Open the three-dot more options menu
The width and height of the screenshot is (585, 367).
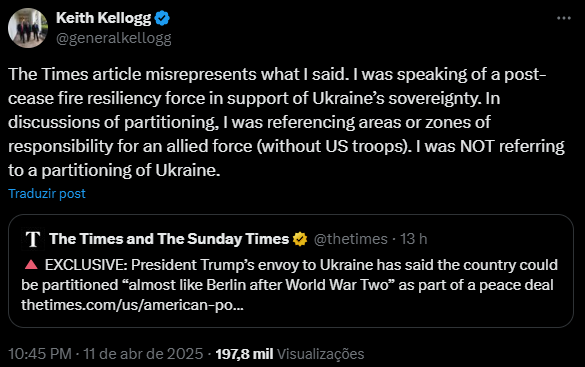pos(563,18)
